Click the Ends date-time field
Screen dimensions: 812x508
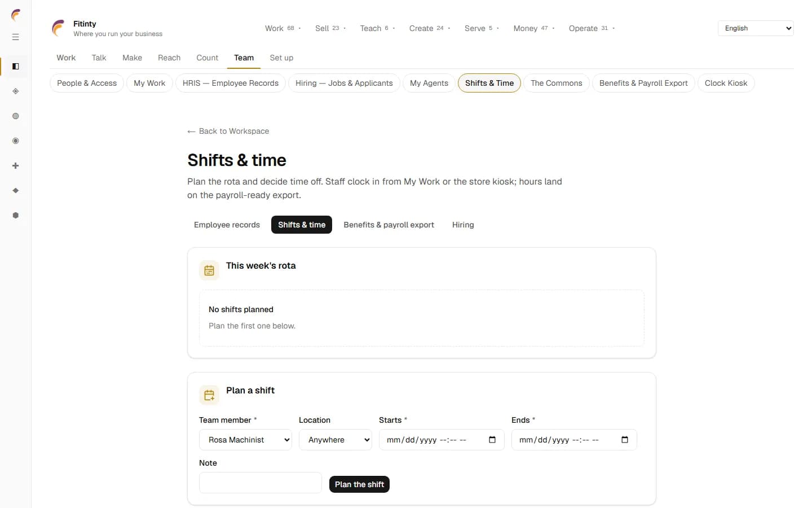(574, 440)
